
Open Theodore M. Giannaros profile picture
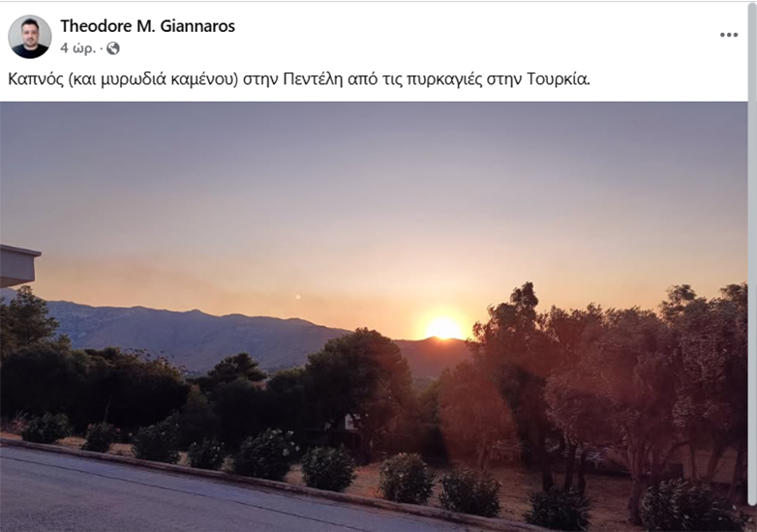click(x=29, y=37)
